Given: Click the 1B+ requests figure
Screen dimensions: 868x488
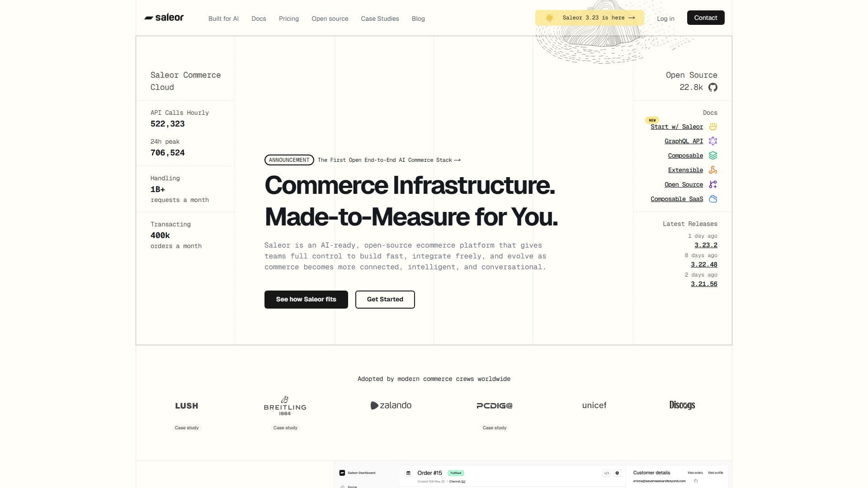Looking at the screenshot, I should 158,189.
